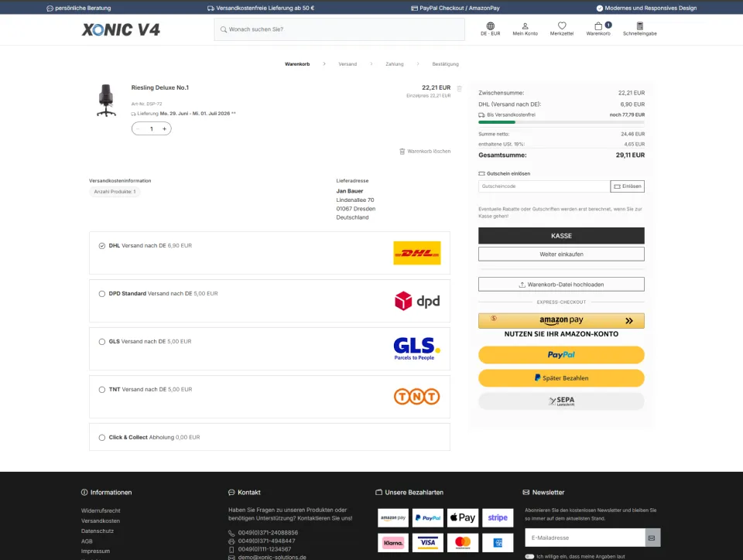Check out with the yellow PayPal button
The height and width of the screenshot is (560, 743).
(562, 355)
